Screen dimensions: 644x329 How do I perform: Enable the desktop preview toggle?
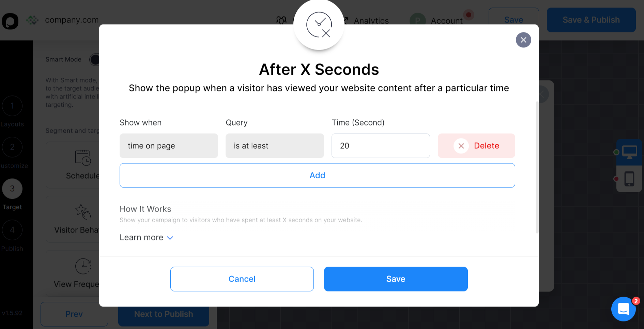[630, 151]
